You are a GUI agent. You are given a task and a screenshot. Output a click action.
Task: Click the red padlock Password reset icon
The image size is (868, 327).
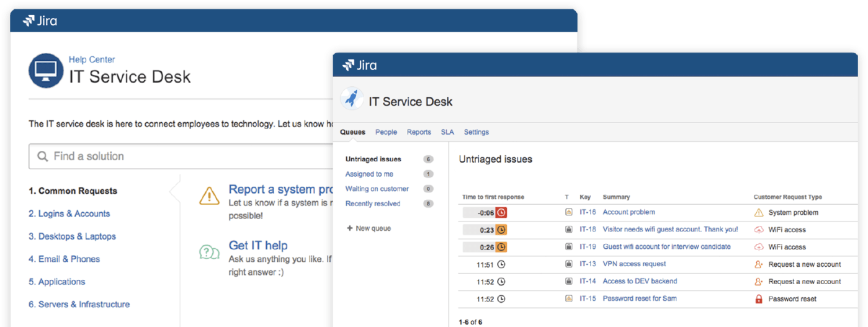pos(758,299)
